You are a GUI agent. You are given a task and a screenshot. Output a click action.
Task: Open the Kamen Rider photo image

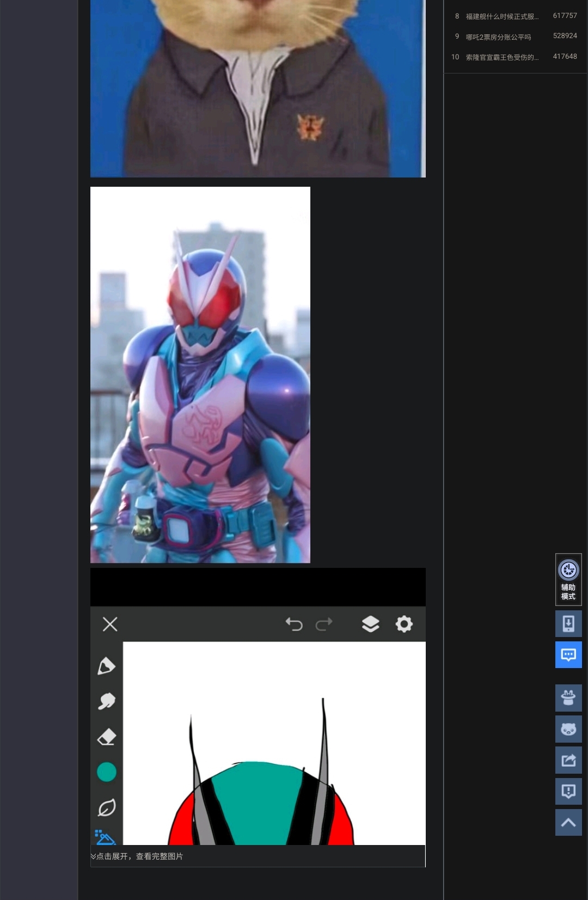(x=200, y=375)
